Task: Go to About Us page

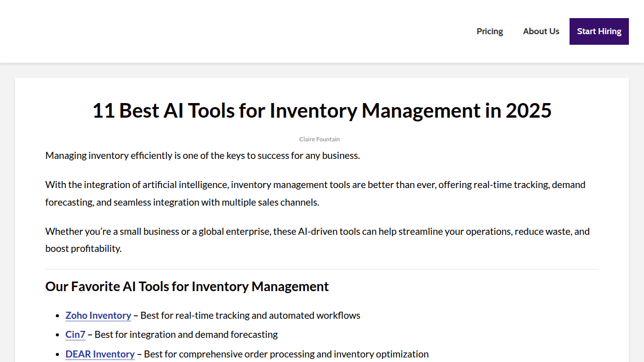Action: pos(541,31)
